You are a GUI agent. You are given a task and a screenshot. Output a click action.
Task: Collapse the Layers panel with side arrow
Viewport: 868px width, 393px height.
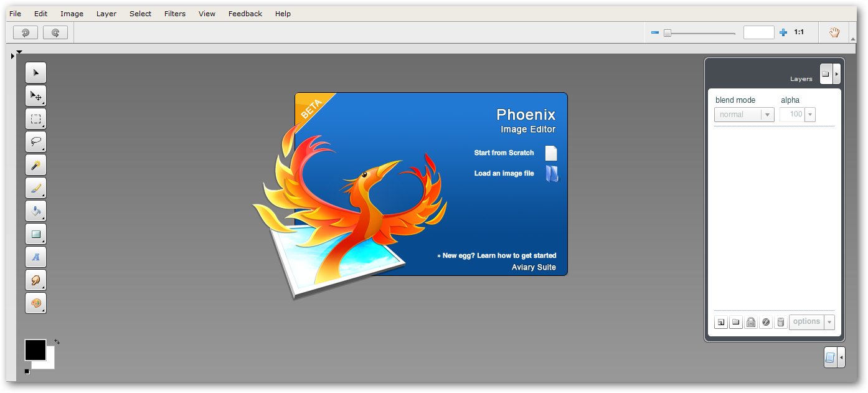[837, 73]
